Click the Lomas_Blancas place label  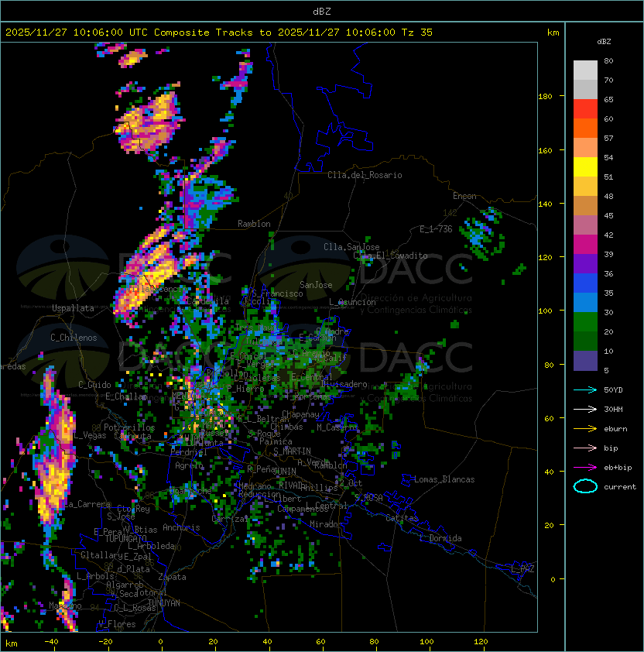pyautogui.click(x=444, y=479)
